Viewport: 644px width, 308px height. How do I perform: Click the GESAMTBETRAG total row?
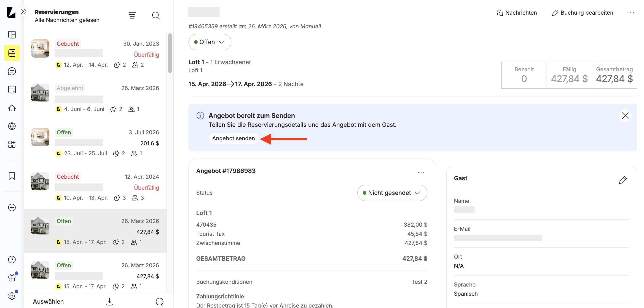311,259
